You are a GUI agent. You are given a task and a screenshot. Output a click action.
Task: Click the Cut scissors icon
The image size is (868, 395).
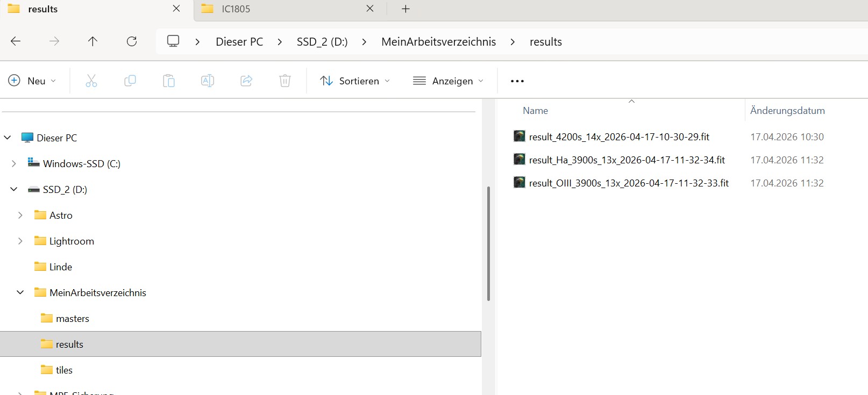(x=91, y=81)
